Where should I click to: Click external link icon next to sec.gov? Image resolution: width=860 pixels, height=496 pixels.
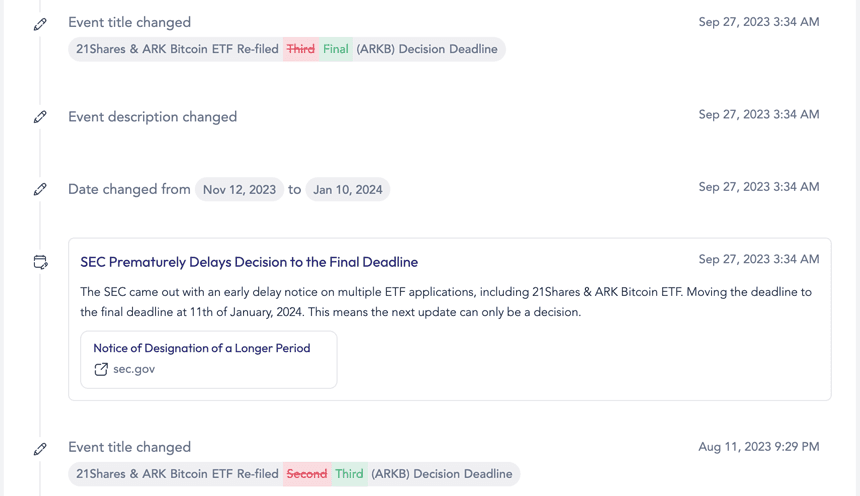point(101,369)
